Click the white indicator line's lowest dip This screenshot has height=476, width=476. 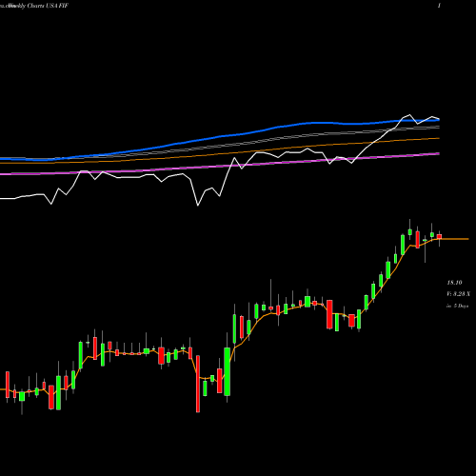[198, 205]
